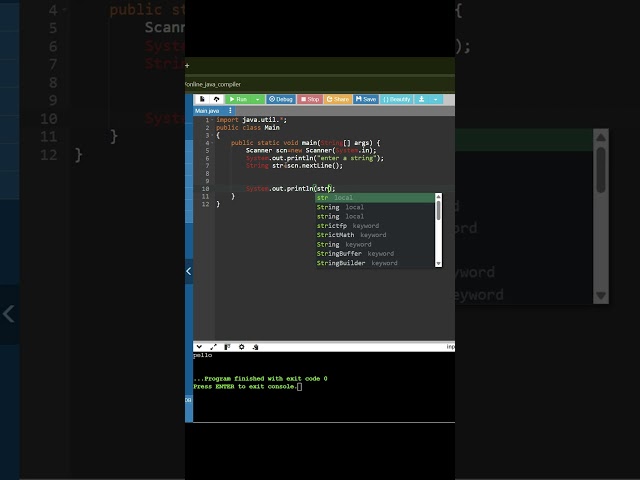This screenshot has width=640, height=480.
Task: Collapse the console with chevron-down icon
Action: pos(199,347)
